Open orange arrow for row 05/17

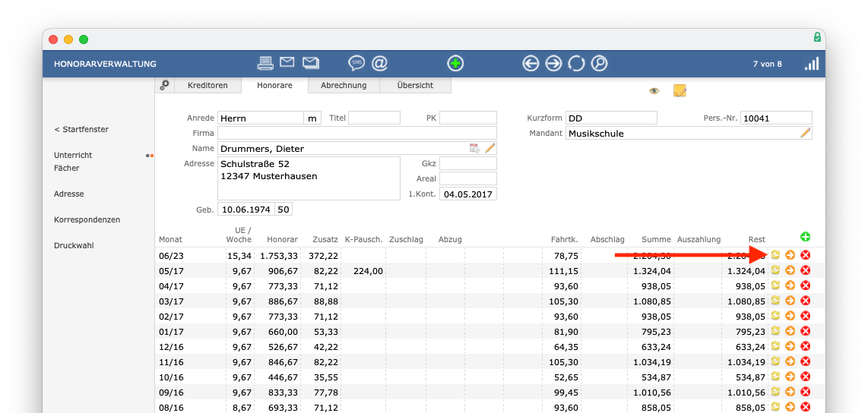tap(790, 270)
